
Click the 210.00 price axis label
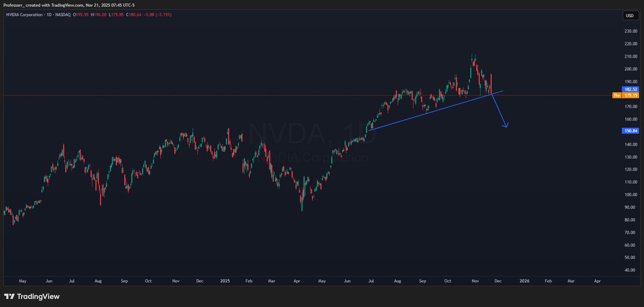630,56
